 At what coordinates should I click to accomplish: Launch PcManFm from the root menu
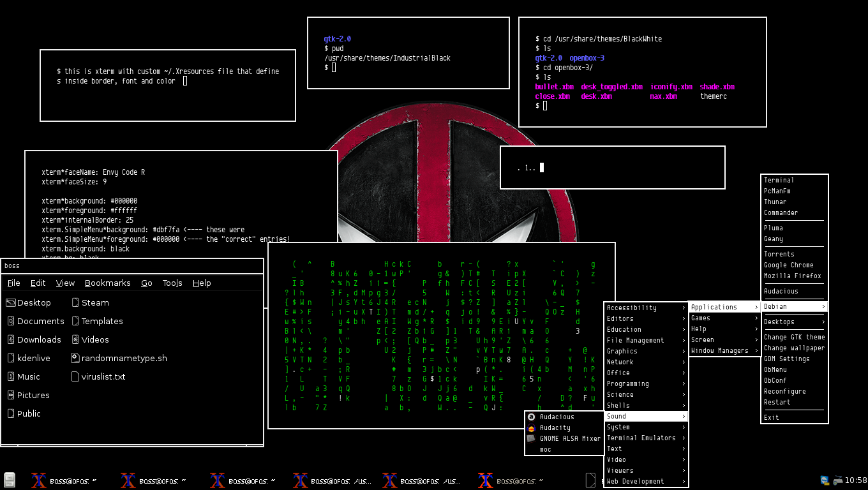(795, 191)
